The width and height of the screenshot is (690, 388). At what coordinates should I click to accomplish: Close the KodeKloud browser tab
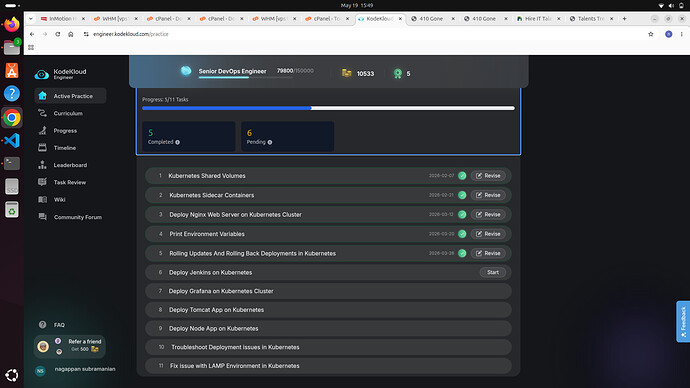pos(400,18)
